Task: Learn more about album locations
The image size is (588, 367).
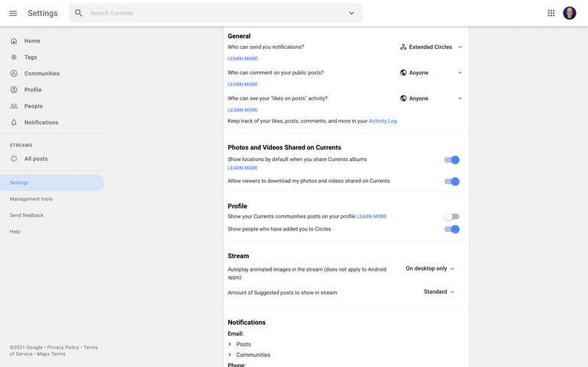Action: [243, 168]
